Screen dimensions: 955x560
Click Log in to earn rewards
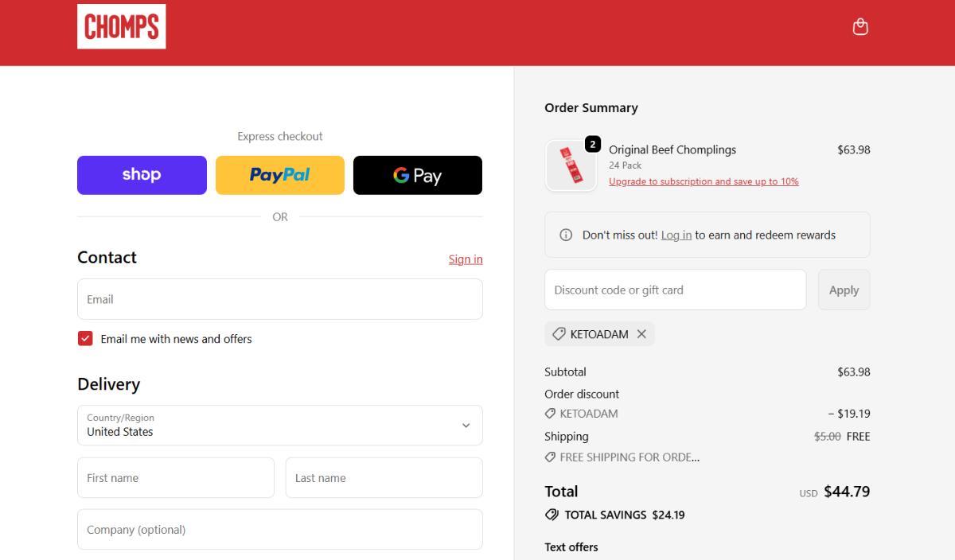pos(676,235)
